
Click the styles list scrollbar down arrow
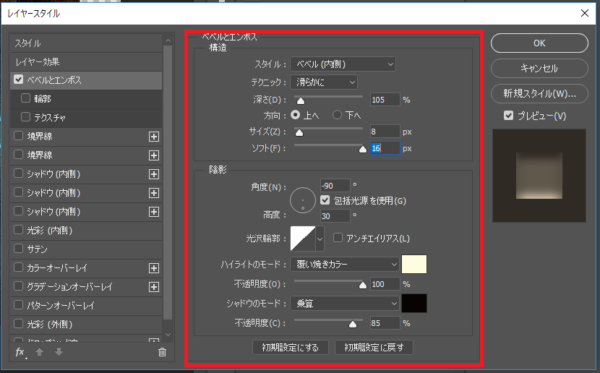coord(168,334)
